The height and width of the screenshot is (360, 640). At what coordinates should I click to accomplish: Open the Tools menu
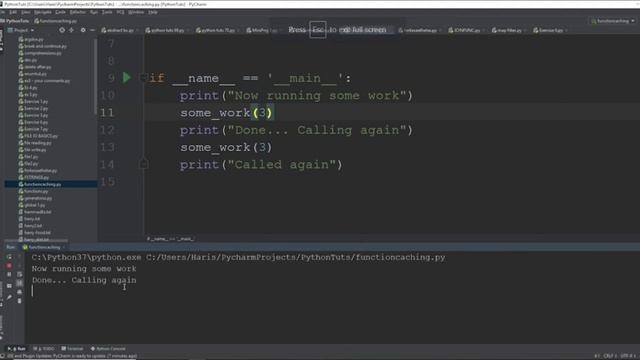[107, 12]
